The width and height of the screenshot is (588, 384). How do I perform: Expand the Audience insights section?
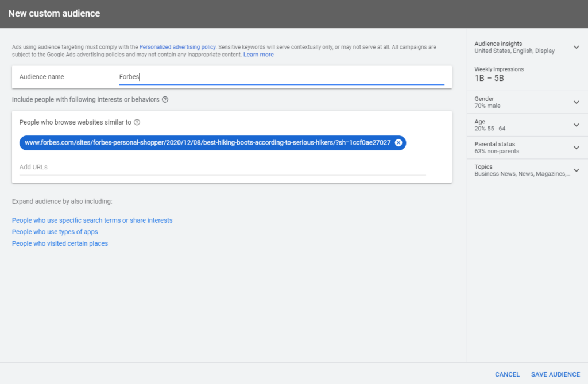[x=577, y=47]
